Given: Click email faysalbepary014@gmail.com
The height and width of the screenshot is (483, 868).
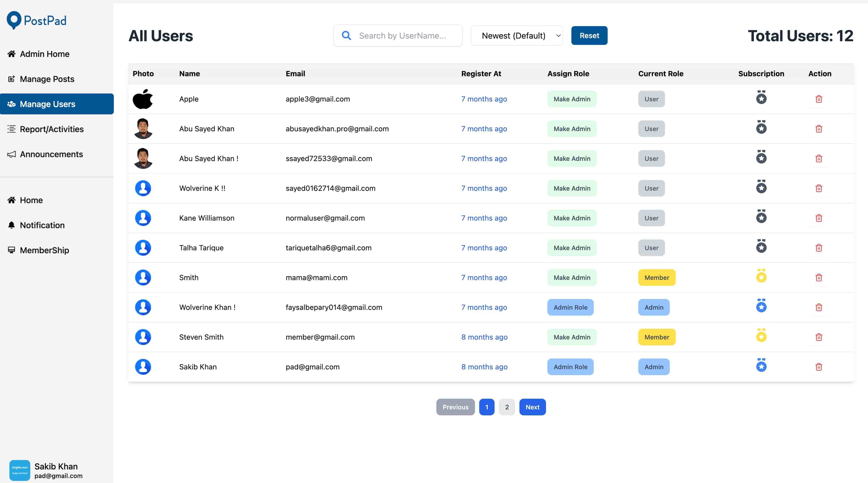Looking at the screenshot, I should tap(334, 307).
